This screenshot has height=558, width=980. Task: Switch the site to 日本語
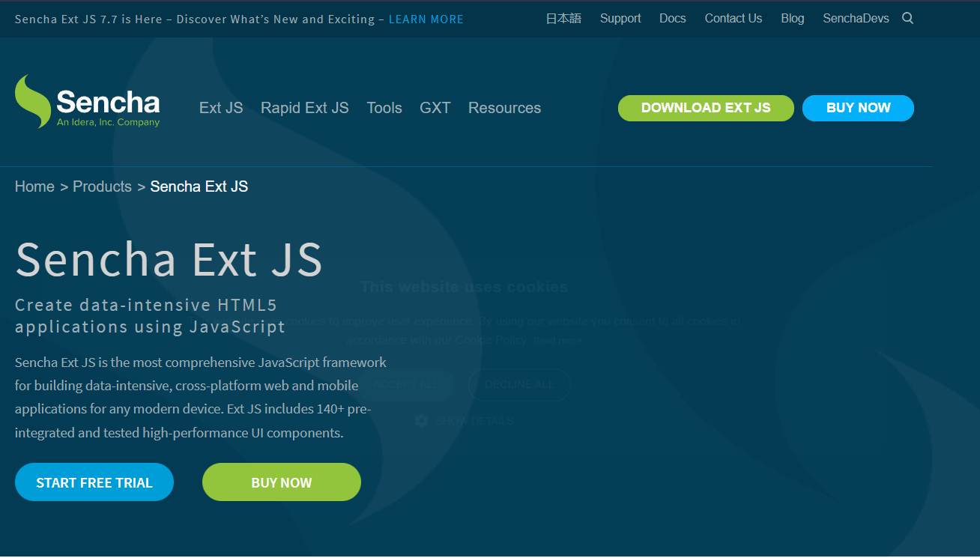point(563,19)
